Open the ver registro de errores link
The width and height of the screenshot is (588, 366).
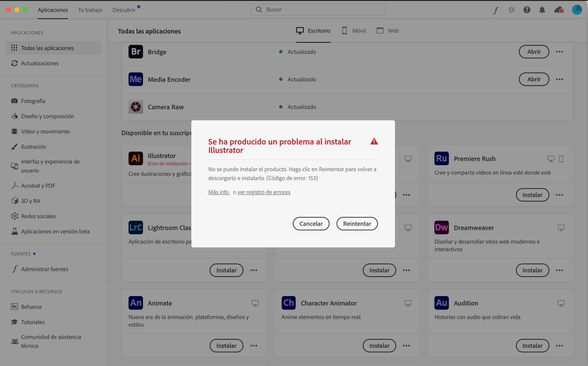coord(264,192)
